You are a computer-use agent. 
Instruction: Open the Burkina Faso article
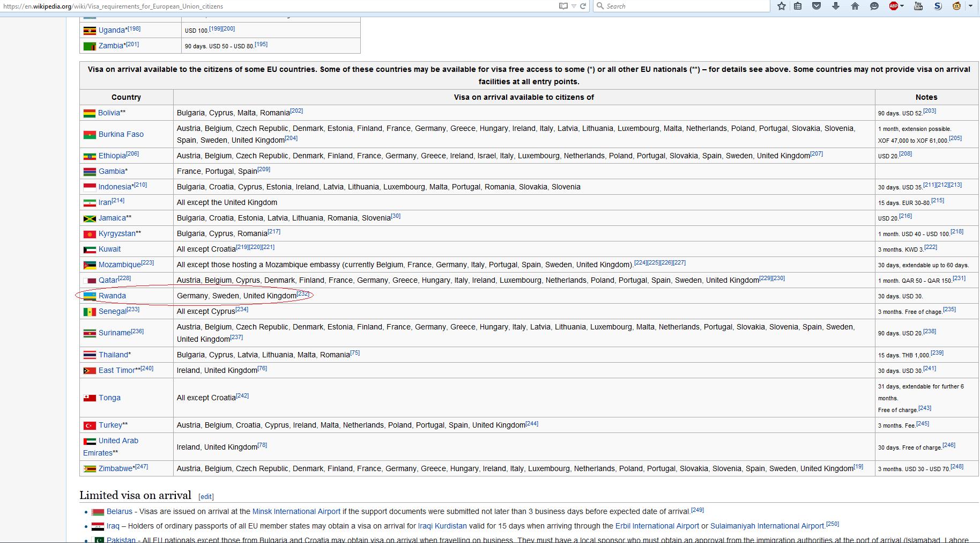click(121, 134)
